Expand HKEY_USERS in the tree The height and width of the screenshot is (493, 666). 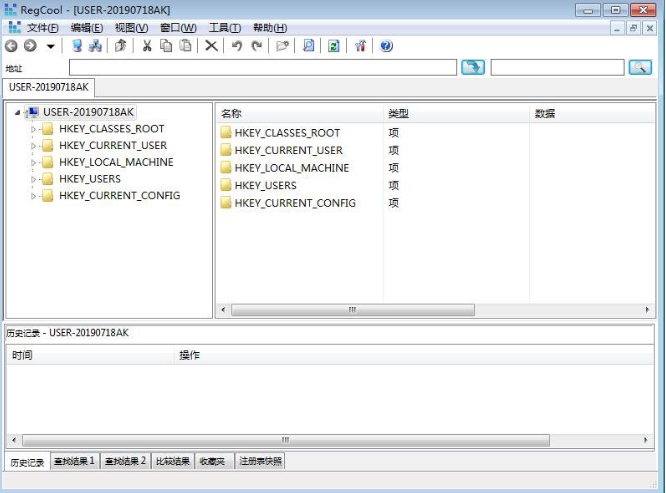(33, 179)
